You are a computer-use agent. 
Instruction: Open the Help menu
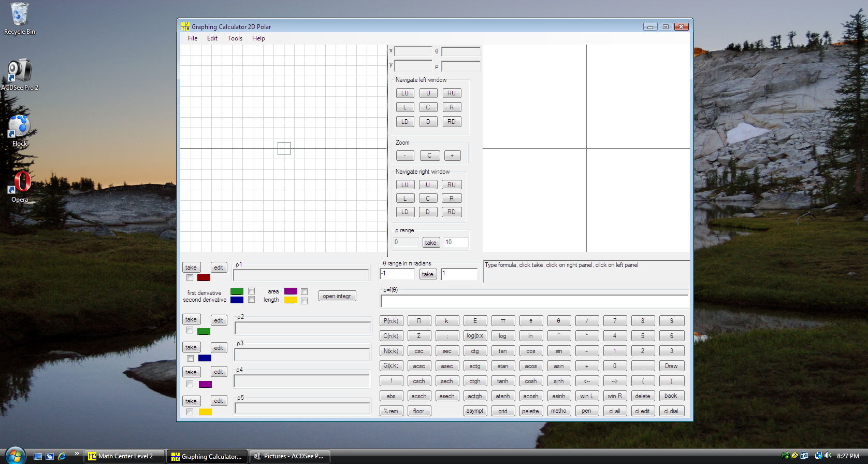(258, 38)
